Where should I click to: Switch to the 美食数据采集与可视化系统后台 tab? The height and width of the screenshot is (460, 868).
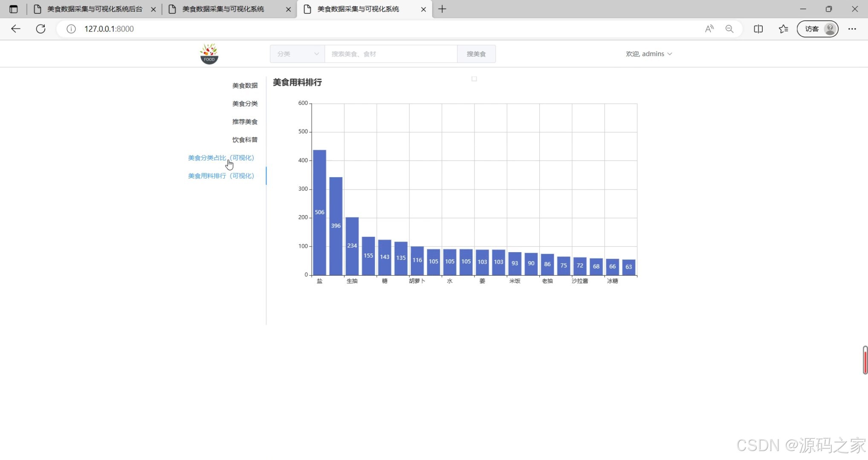[x=94, y=9]
